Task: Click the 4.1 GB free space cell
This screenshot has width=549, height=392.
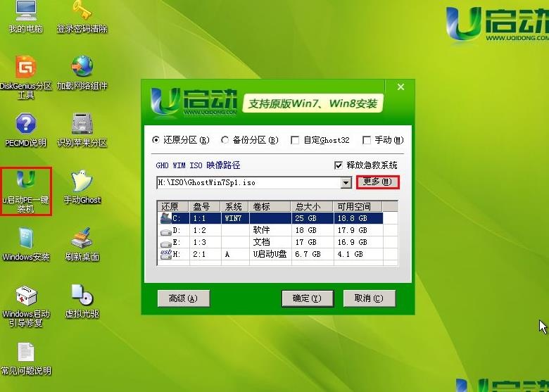Action: pos(358,254)
